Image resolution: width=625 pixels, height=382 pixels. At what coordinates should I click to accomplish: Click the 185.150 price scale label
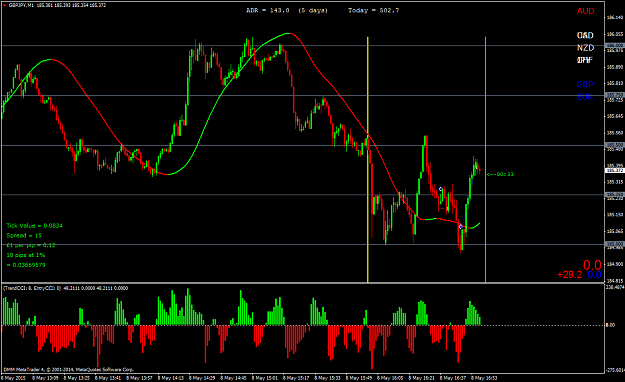pyautogui.click(x=614, y=215)
